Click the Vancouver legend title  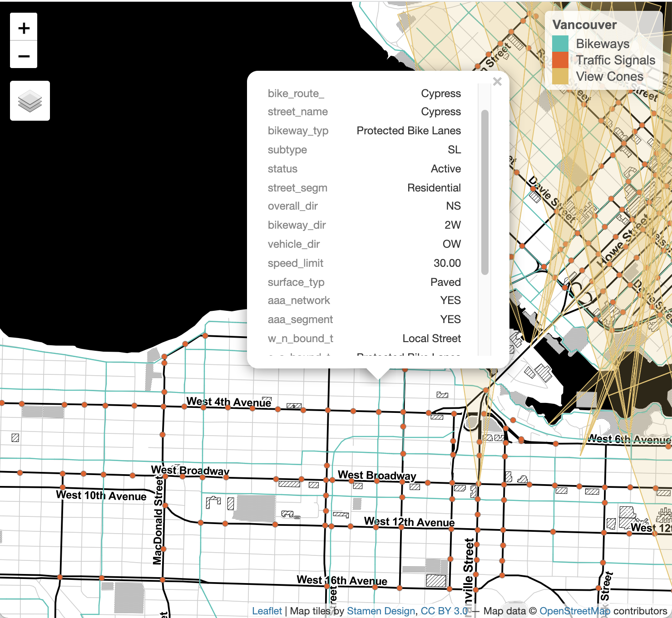(584, 25)
